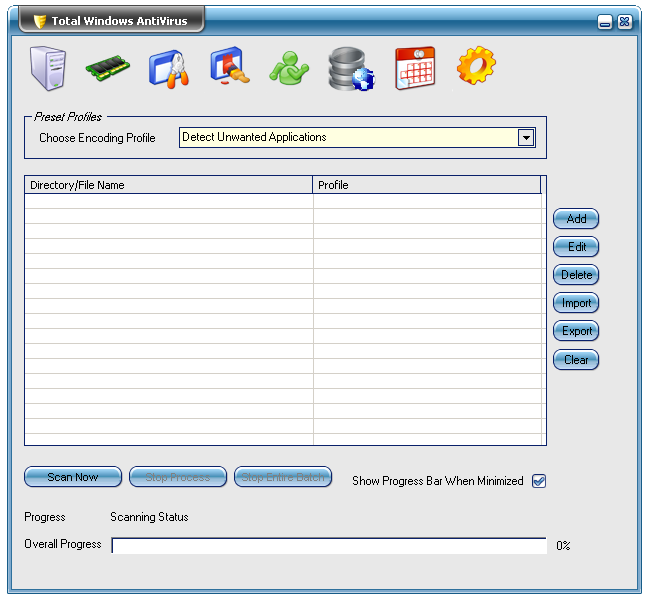Toggle Show Progress Bar When Minimized checkbox
This screenshot has width=655, height=605.
pos(538,481)
